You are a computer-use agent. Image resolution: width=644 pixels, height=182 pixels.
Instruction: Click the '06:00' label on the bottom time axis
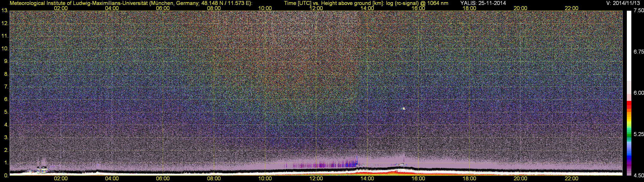163,179
